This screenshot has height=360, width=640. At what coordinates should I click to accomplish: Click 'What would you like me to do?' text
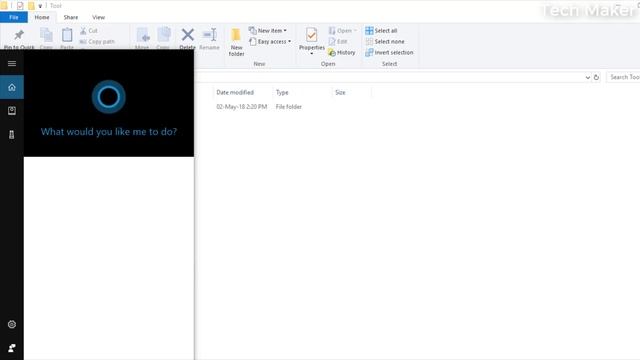point(109,132)
